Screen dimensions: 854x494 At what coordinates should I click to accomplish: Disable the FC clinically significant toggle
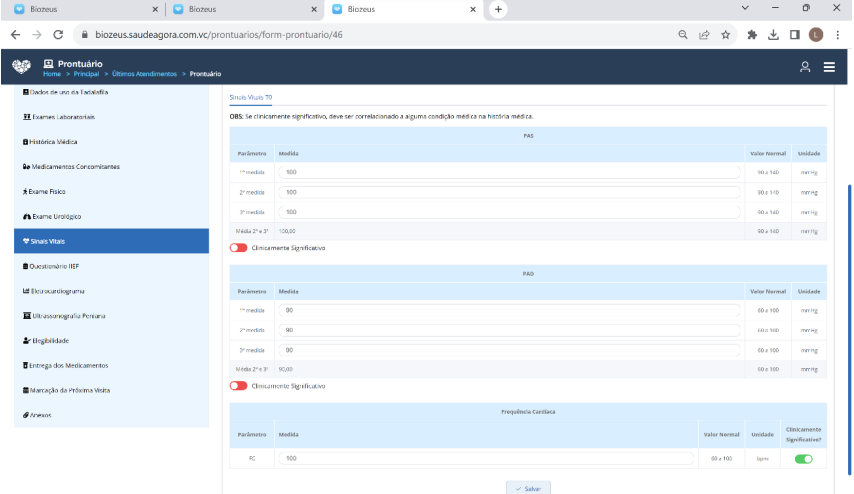[803, 459]
